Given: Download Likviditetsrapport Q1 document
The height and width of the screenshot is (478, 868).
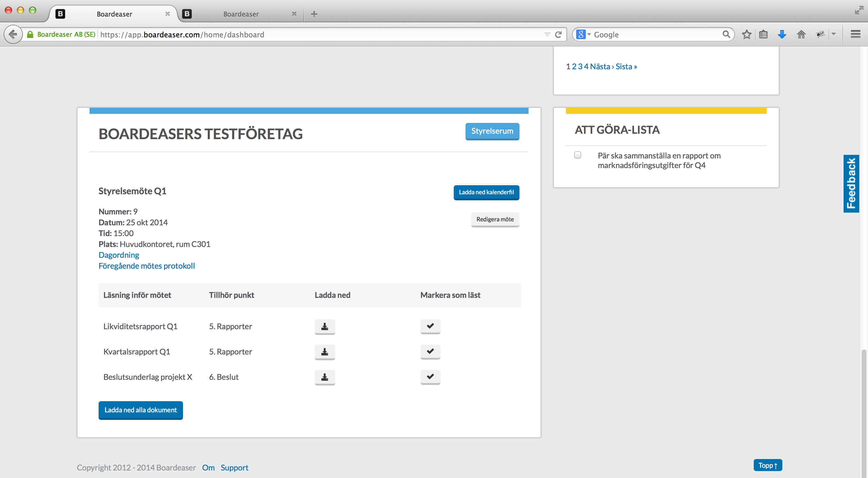Looking at the screenshot, I should pos(324,326).
